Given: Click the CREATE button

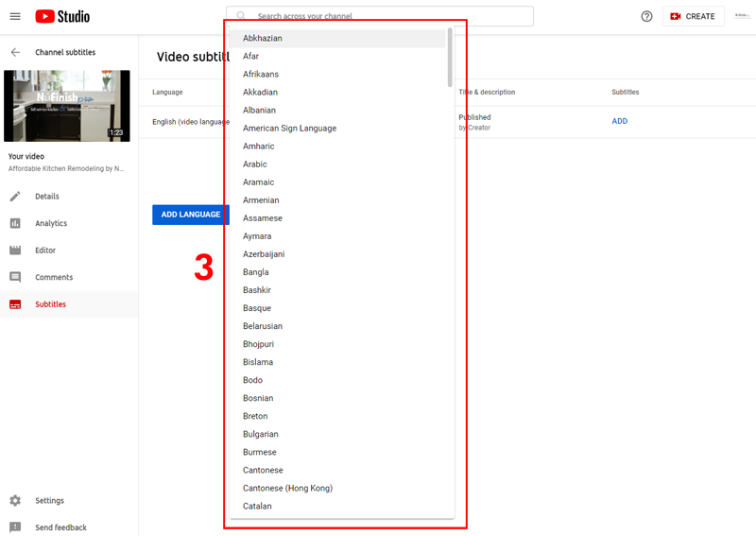Looking at the screenshot, I should [694, 16].
